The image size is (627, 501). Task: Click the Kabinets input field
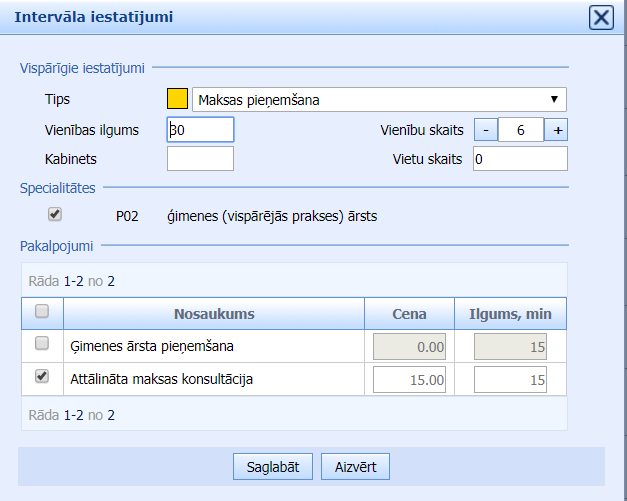click(200, 158)
